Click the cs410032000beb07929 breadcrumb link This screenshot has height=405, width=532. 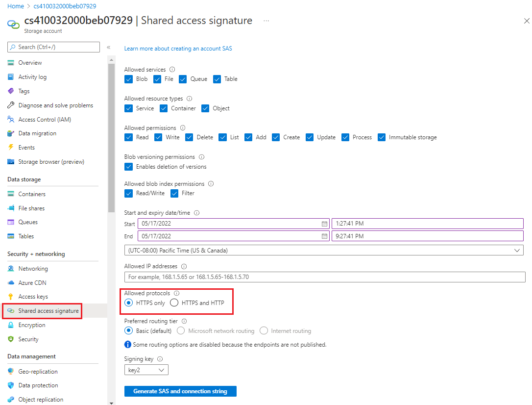click(x=65, y=6)
